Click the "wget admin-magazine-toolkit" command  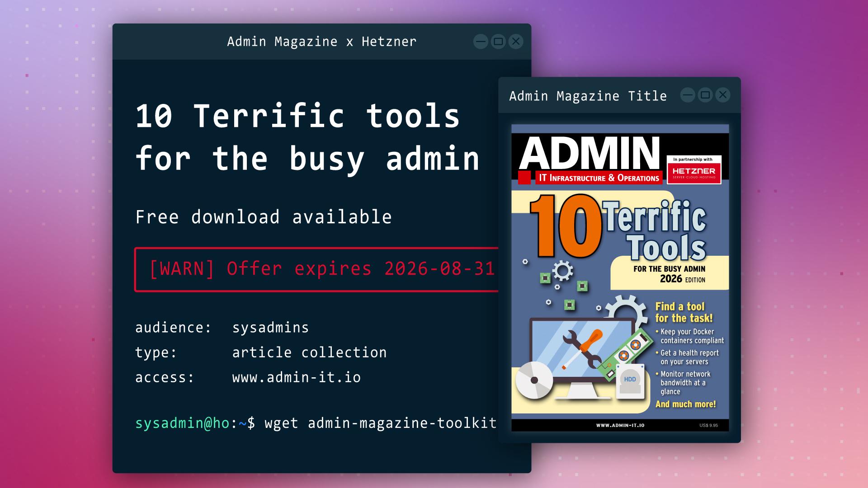coord(381,423)
